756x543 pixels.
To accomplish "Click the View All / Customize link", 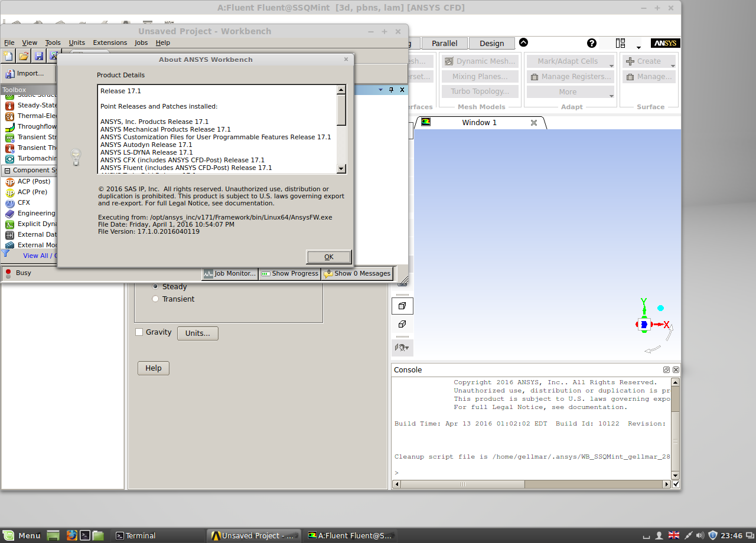I will pyautogui.click(x=40, y=256).
